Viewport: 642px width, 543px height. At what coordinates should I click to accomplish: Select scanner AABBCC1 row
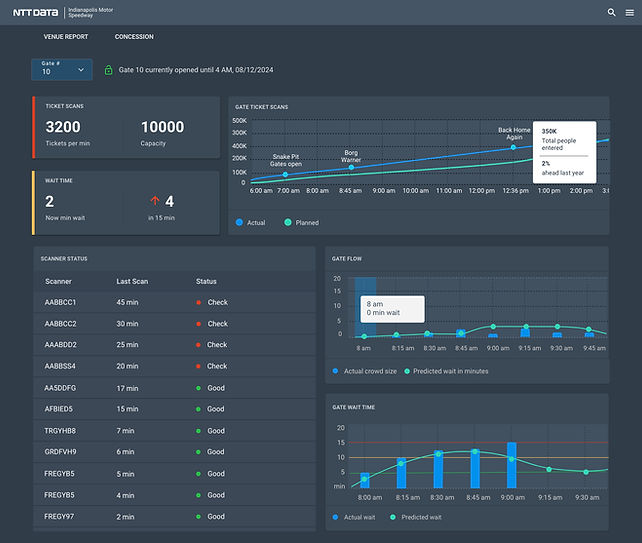coord(174,302)
